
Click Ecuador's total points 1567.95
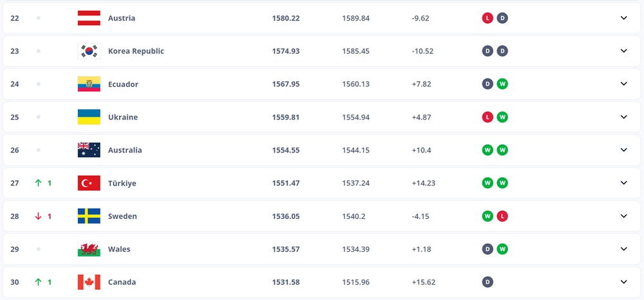coord(286,84)
